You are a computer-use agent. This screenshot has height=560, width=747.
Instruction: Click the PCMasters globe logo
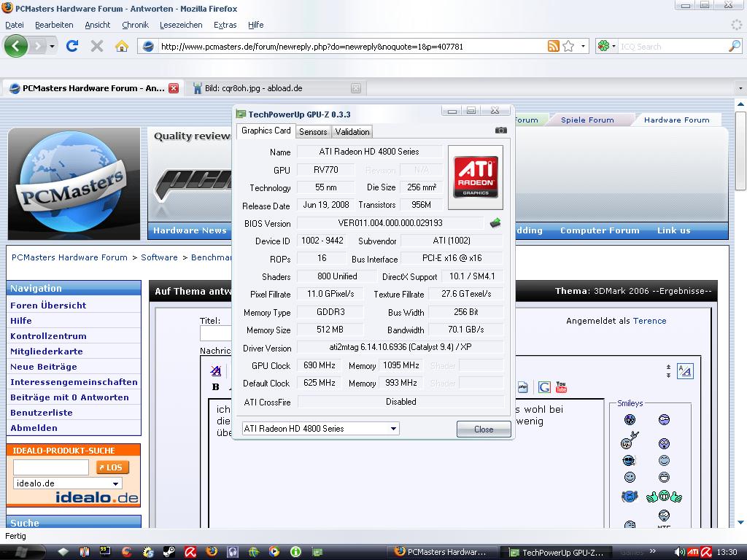(x=74, y=184)
